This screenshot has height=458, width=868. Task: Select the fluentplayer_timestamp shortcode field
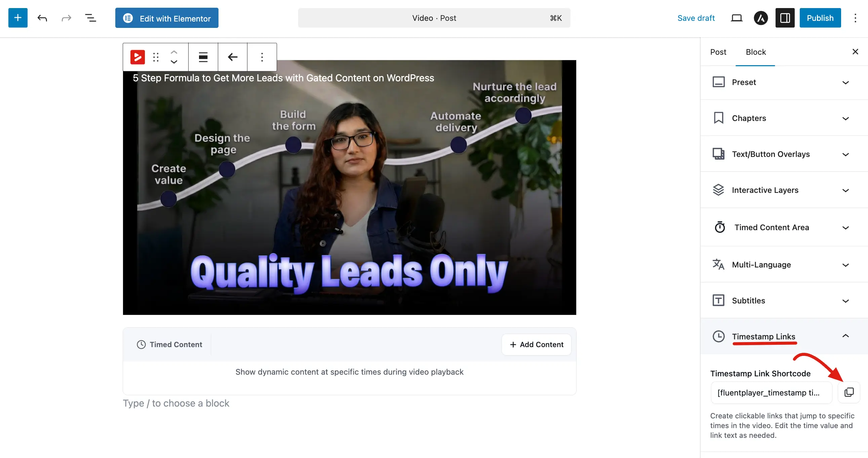pyautogui.click(x=771, y=393)
